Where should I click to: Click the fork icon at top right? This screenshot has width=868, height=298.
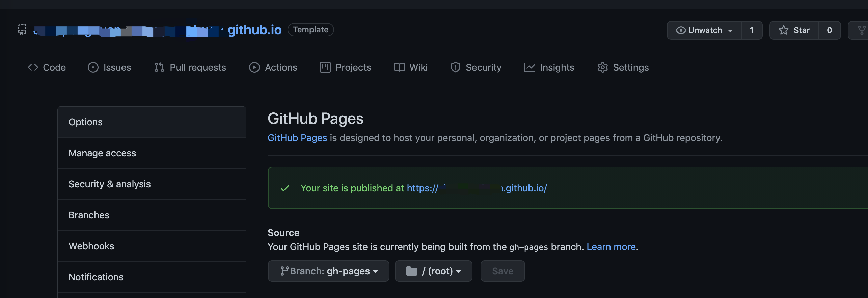pyautogui.click(x=861, y=30)
